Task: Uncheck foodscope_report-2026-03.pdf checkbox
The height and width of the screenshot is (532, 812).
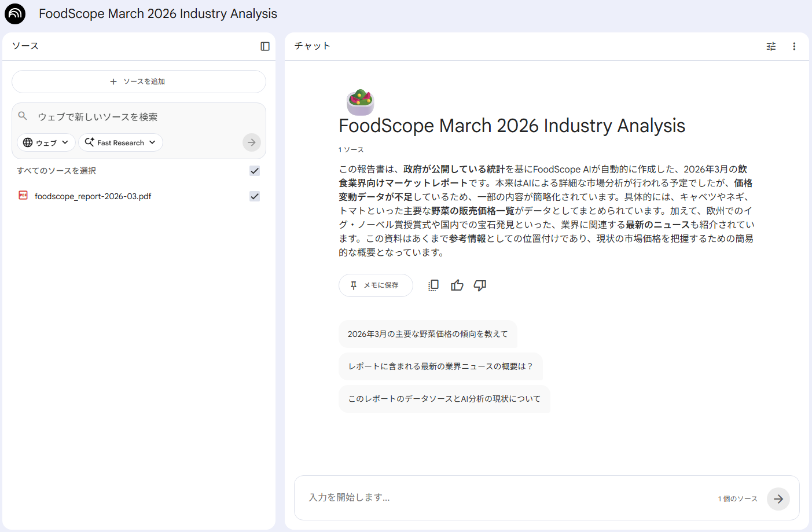Action: tap(255, 196)
